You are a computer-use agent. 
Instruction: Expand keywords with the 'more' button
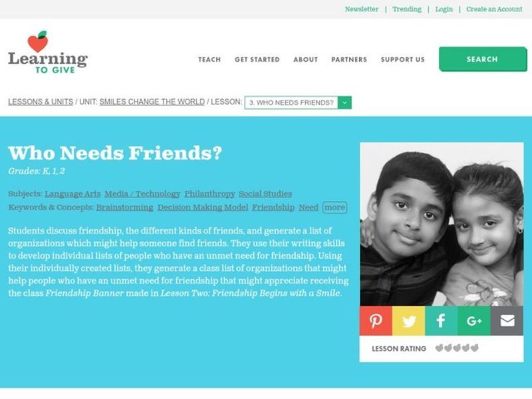point(334,207)
